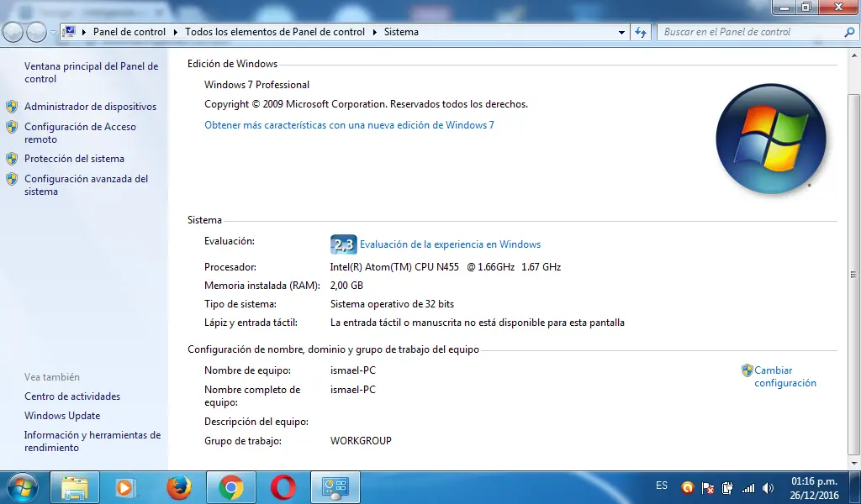
Task: Go to Ventana principal del Panel de control
Action: pos(91,72)
